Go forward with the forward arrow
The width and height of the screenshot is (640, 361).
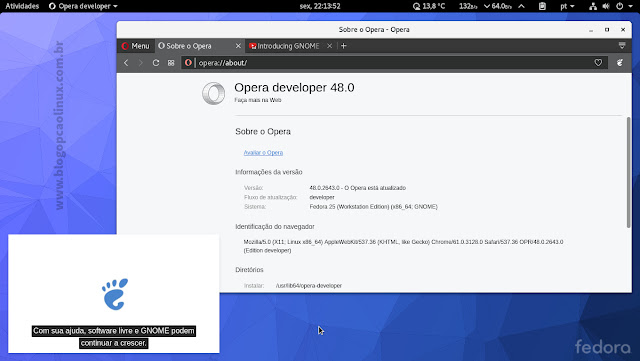tap(140, 63)
